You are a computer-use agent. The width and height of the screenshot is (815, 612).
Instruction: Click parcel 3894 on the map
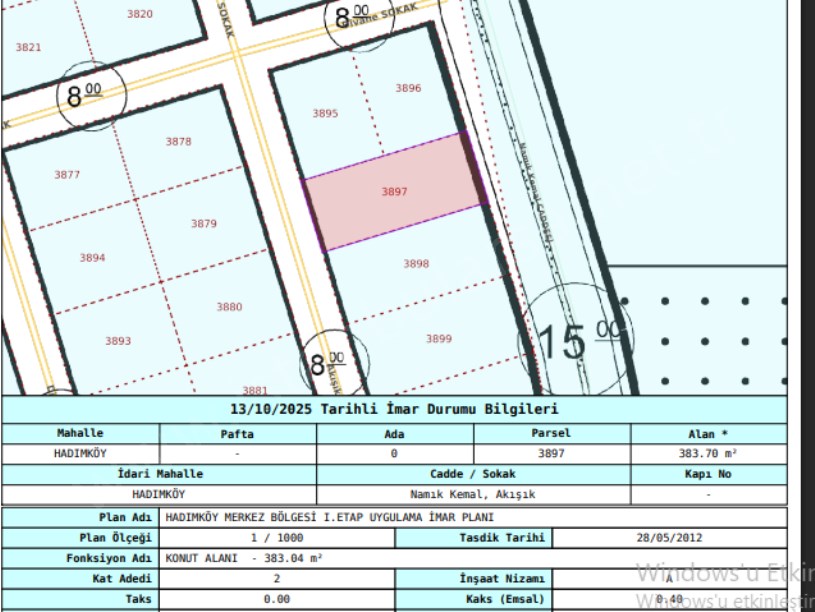pos(92,258)
